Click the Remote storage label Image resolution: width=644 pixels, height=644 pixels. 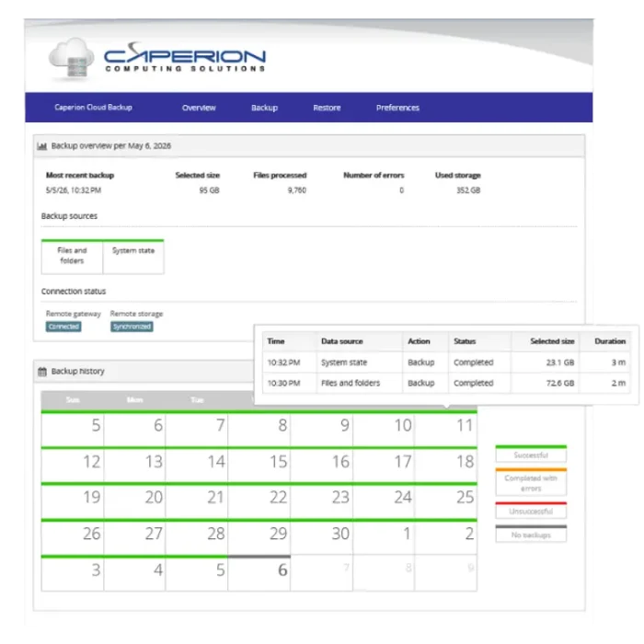(x=136, y=315)
